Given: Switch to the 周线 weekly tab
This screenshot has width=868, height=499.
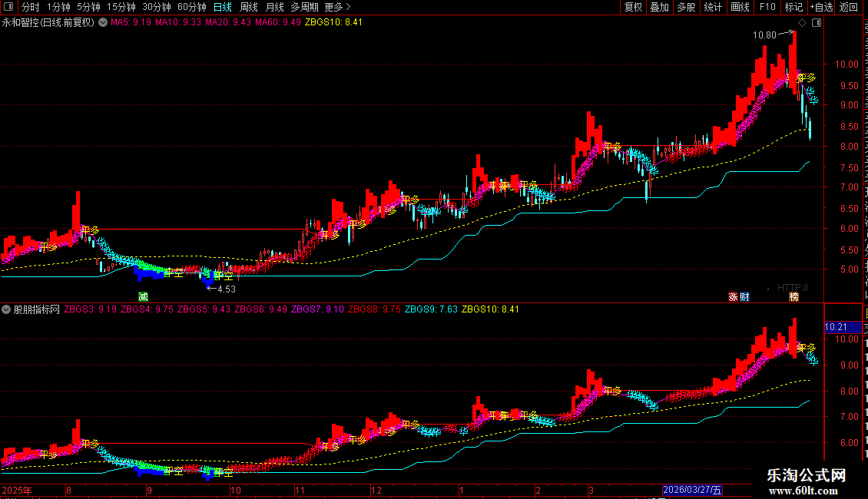Looking at the screenshot, I should point(249,7).
